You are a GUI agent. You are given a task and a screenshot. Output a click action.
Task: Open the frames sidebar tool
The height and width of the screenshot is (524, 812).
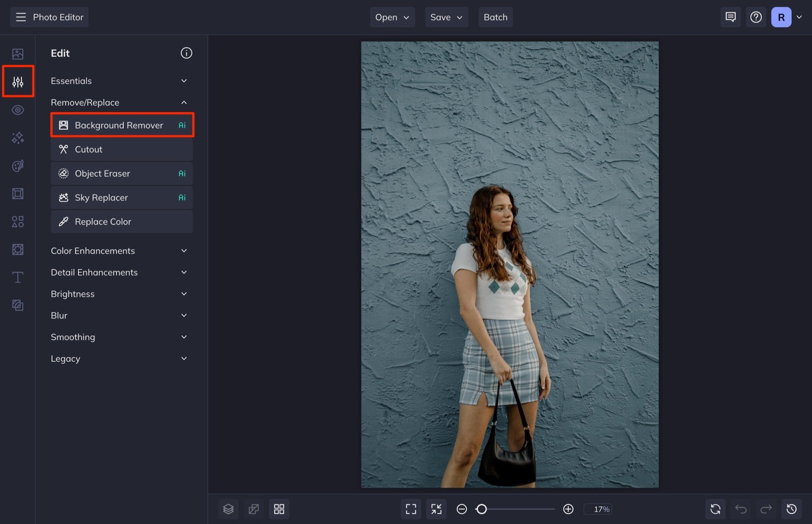click(x=18, y=193)
